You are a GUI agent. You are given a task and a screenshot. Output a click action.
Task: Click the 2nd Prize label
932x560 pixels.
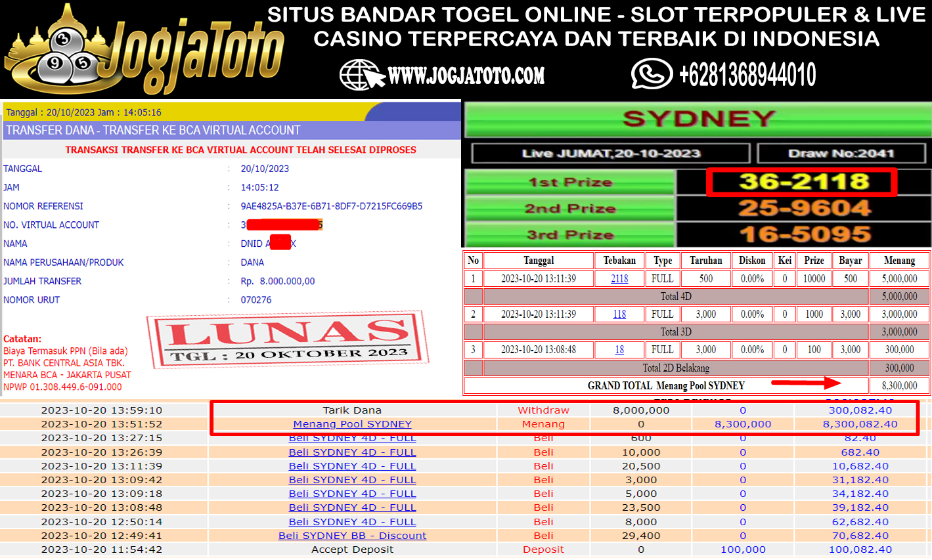point(570,208)
